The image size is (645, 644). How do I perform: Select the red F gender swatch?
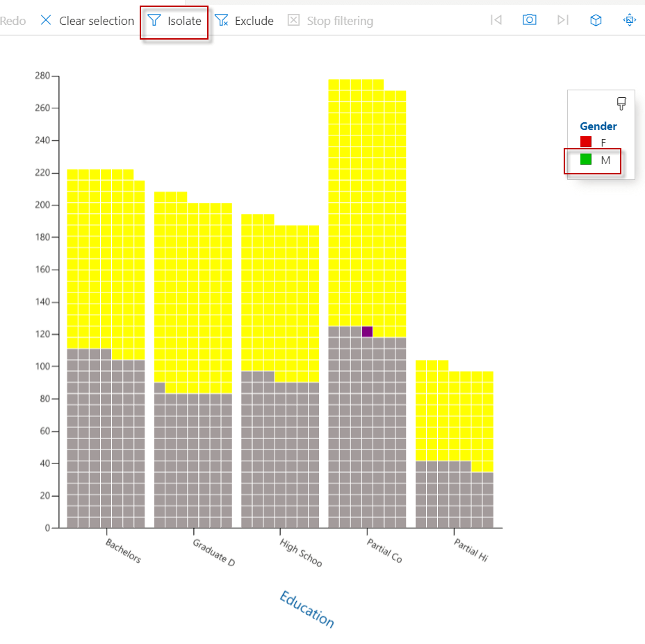pos(586,142)
